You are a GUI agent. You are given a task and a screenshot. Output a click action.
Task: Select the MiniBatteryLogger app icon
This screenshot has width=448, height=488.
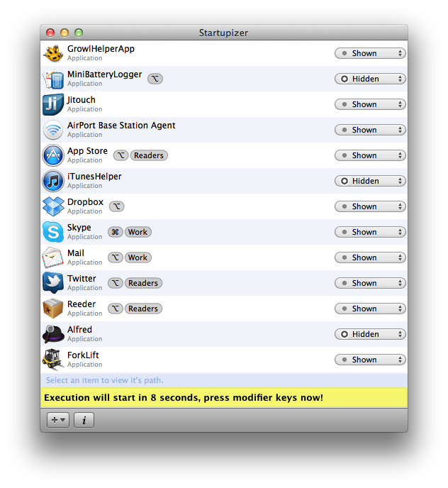(x=53, y=79)
